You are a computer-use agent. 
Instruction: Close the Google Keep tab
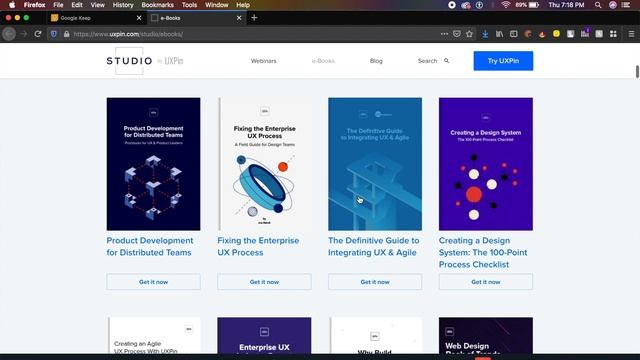pyautogui.click(x=139, y=18)
